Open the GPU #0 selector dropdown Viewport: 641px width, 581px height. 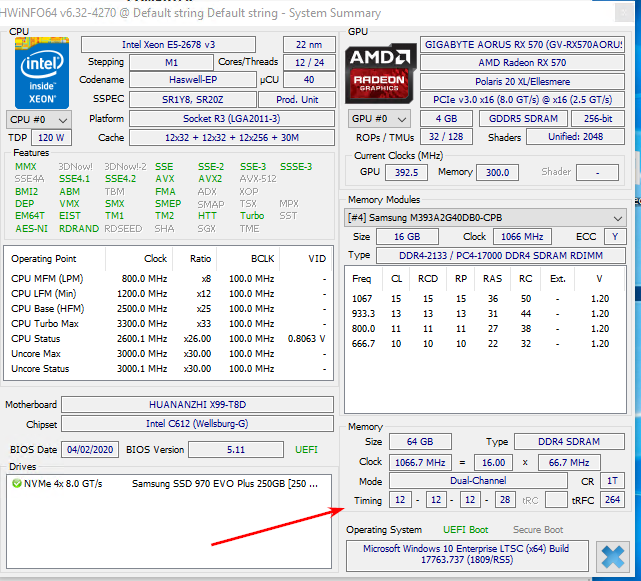(x=375, y=118)
